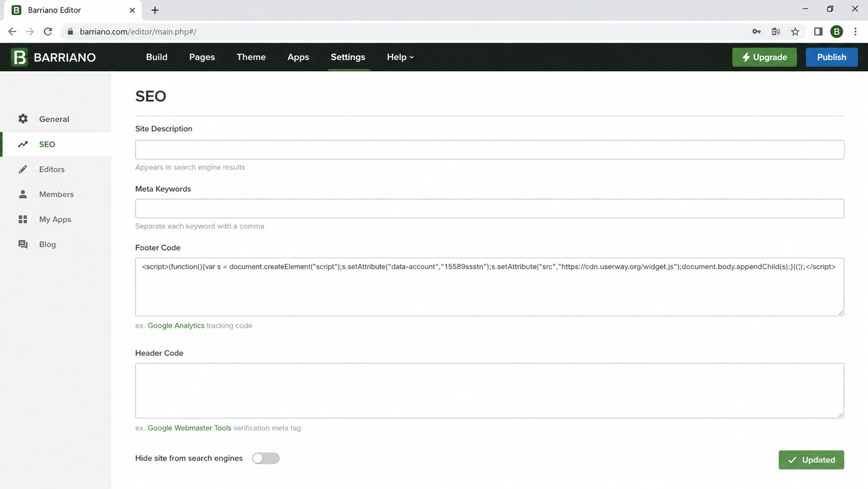Click the green Upgrade button
This screenshot has height=489, width=868.
[764, 57]
